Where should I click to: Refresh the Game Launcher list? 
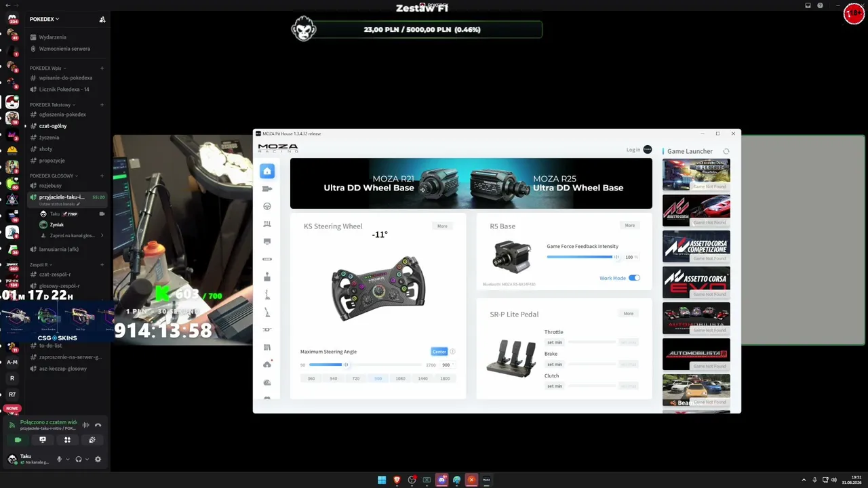point(726,151)
